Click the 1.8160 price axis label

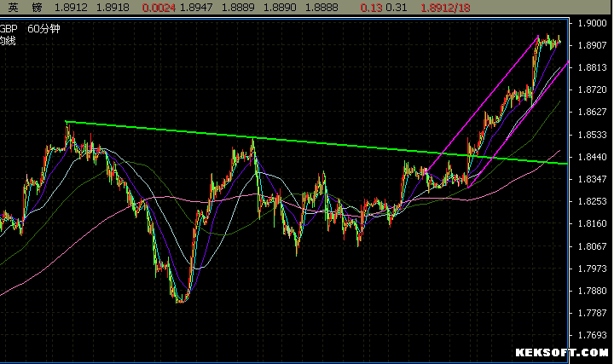pyautogui.click(x=593, y=224)
